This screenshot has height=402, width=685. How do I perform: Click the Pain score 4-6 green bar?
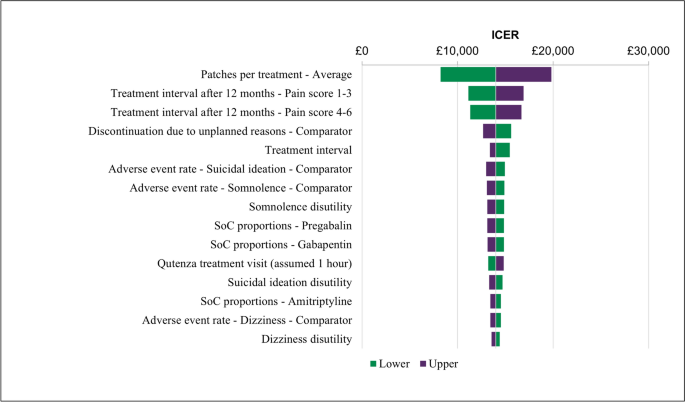tap(482, 112)
